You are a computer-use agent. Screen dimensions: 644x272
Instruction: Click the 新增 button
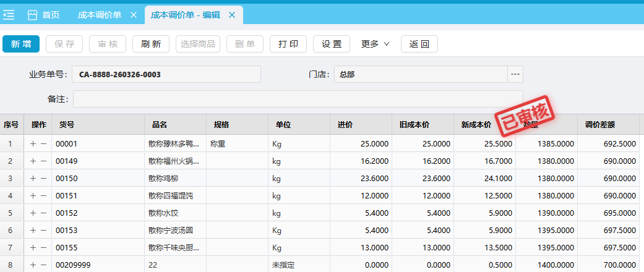pos(21,44)
